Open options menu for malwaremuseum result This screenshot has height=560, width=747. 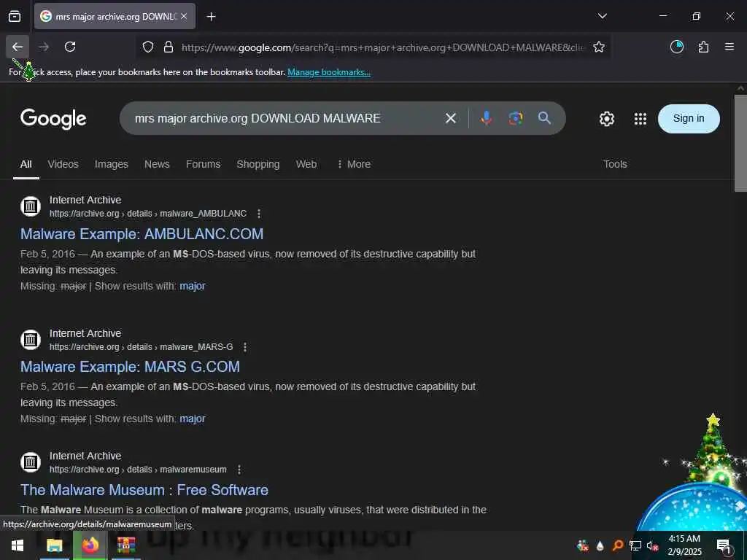239,470
